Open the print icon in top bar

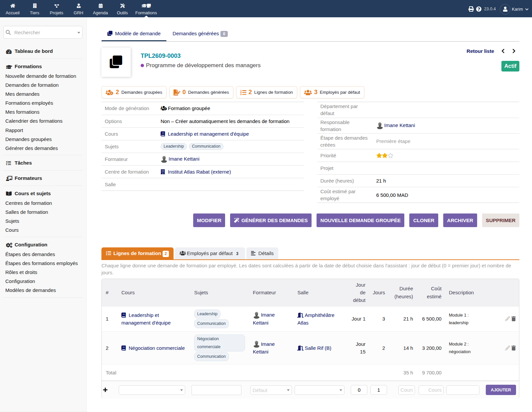(x=471, y=9)
